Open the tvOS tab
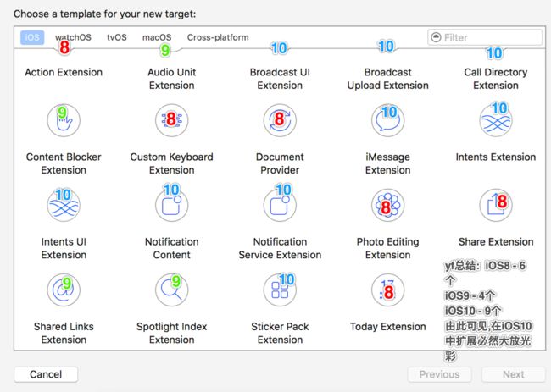Viewport: 551px width, 392px height. 117,37
